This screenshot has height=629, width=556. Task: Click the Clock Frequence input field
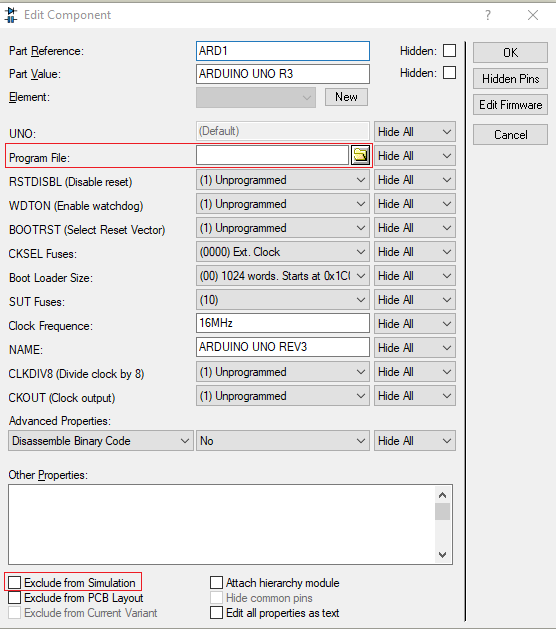[283, 323]
